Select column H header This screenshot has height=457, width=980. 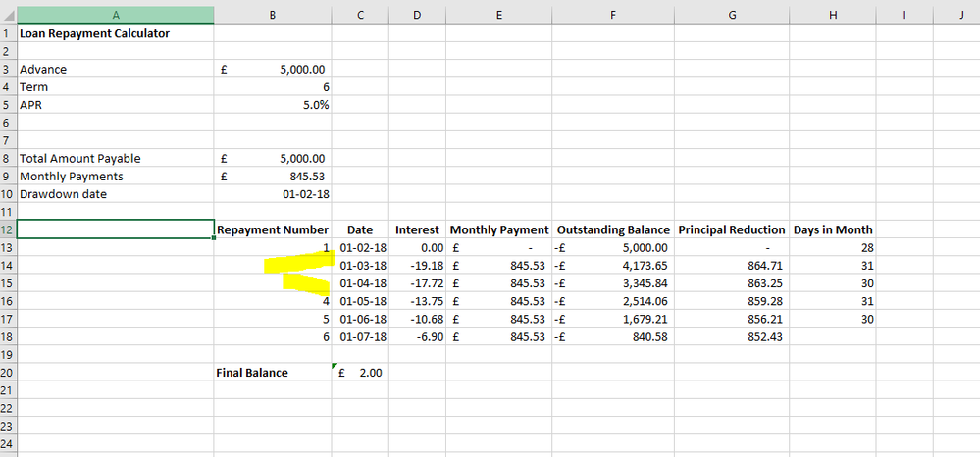pyautogui.click(x=833, y=16)
